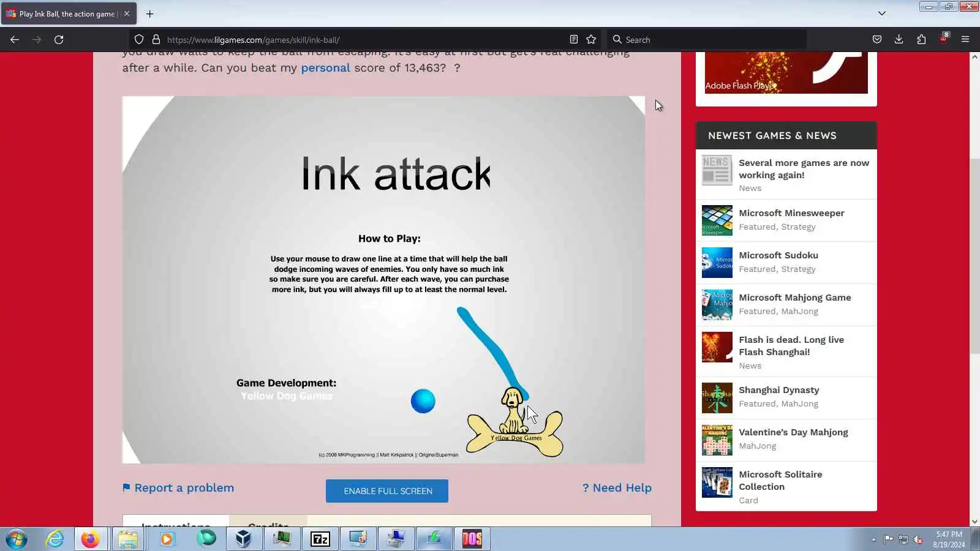Click 'Featured, MahJong' under Shanghai Dynasty
The image size is (980, 551).
pyautogui.click(x=778, y=404)
